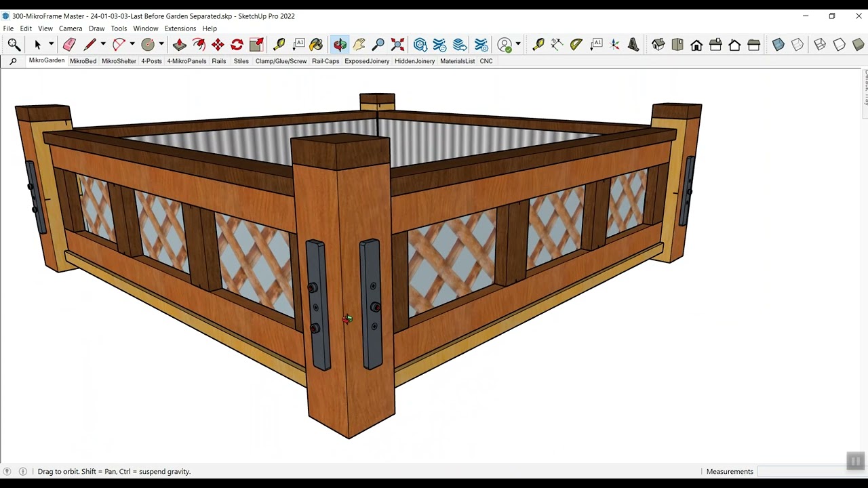Select the Arc drawing tool
Screen dimensions: 868x488
[119, 45]
